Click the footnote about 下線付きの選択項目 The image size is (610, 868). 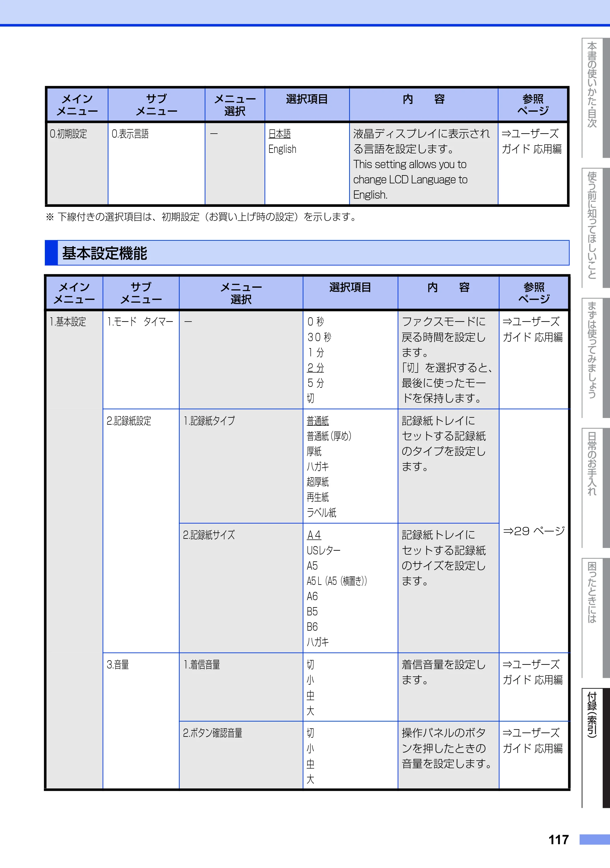(201, 217)
